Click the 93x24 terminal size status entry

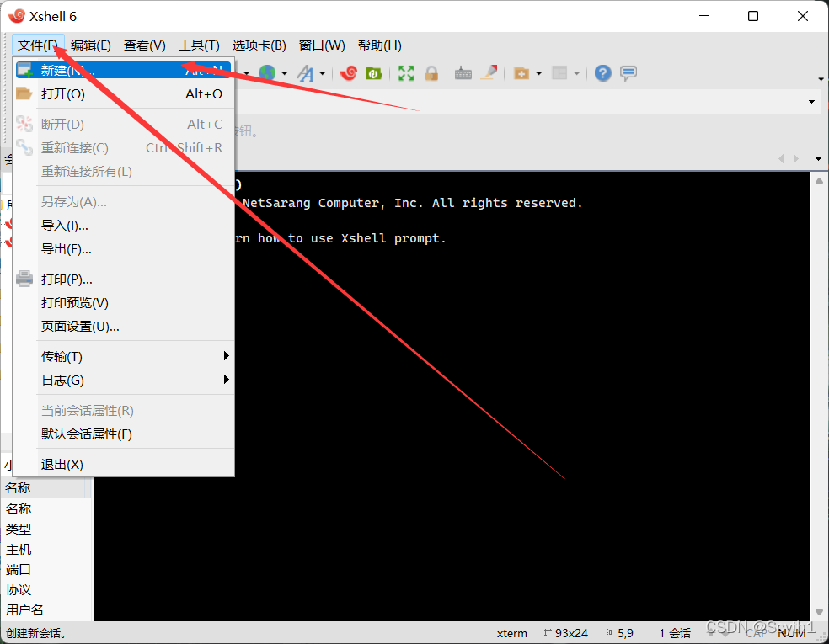pyautogui.click(x=565, y=633)
